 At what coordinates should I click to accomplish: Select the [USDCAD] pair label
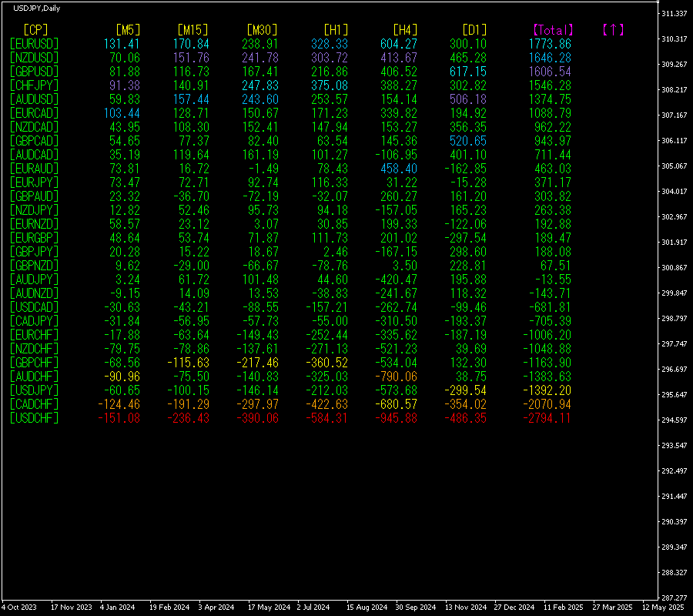coord(34,307)
